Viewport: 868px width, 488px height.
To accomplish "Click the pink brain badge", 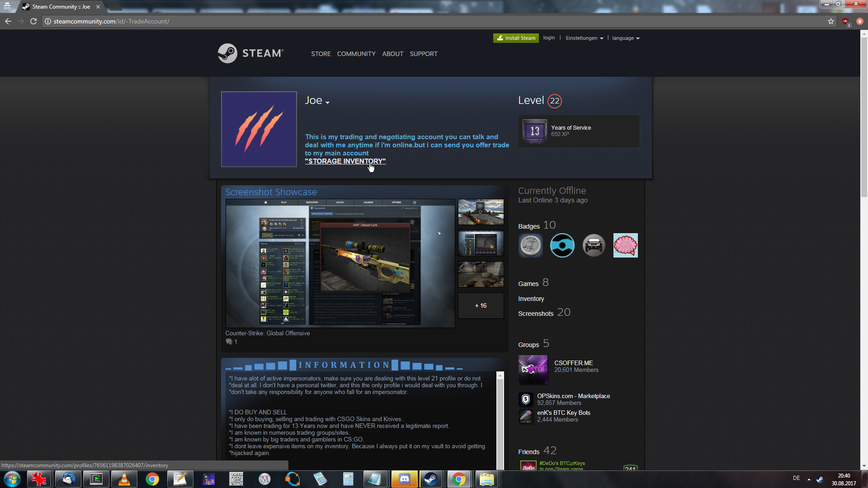I will point(625,245).
